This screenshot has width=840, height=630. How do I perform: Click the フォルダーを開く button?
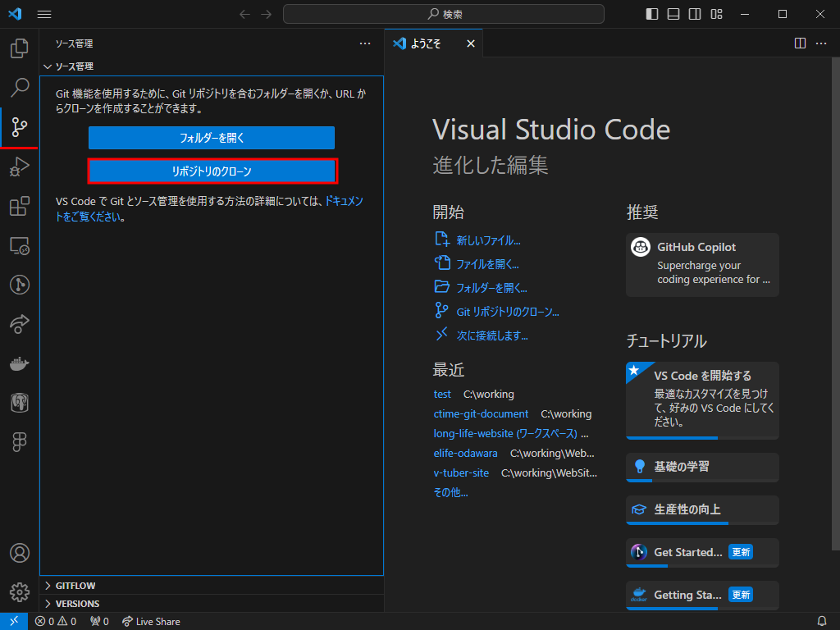point(212,138)
